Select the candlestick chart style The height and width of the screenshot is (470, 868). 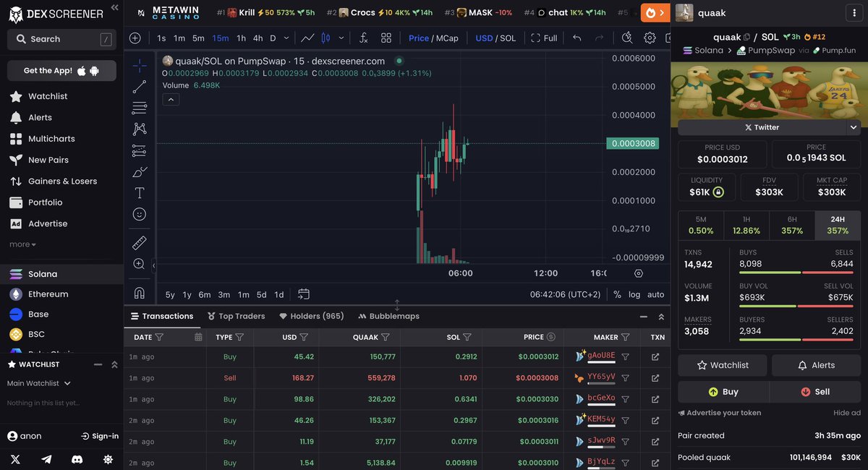click(325, 38)
